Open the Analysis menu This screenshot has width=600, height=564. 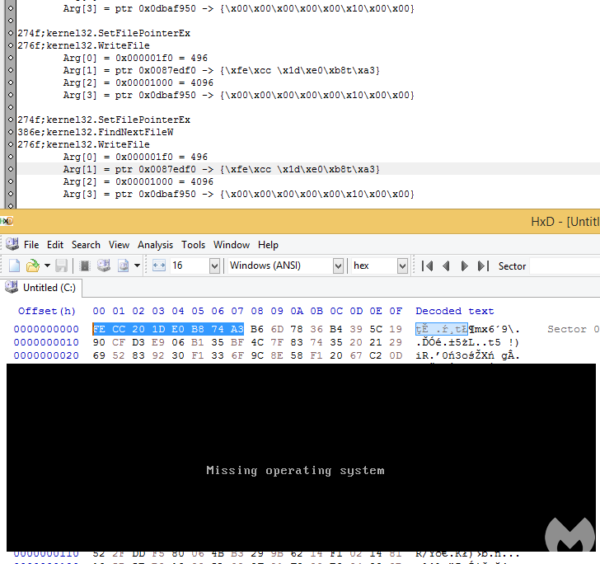(155, 245)
